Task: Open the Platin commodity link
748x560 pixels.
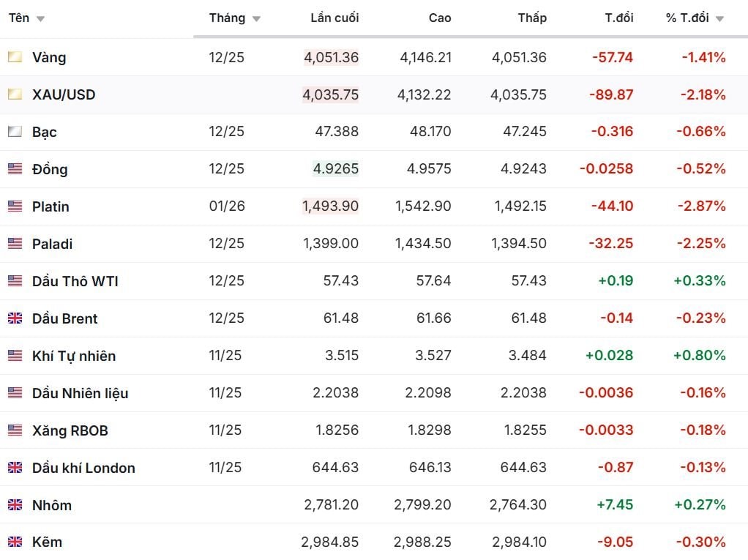Action: 51,206
